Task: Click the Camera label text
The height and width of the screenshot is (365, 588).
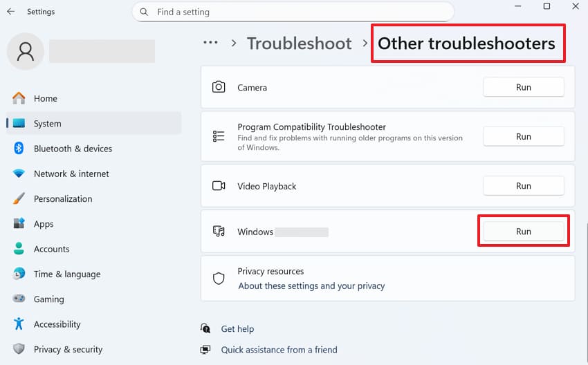Action: (x=252, y=88)
